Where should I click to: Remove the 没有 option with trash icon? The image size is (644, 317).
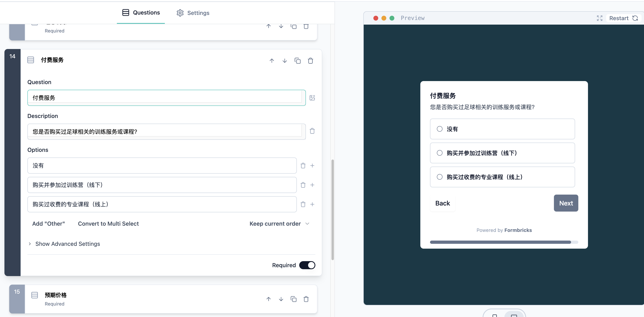pos(303,166)
